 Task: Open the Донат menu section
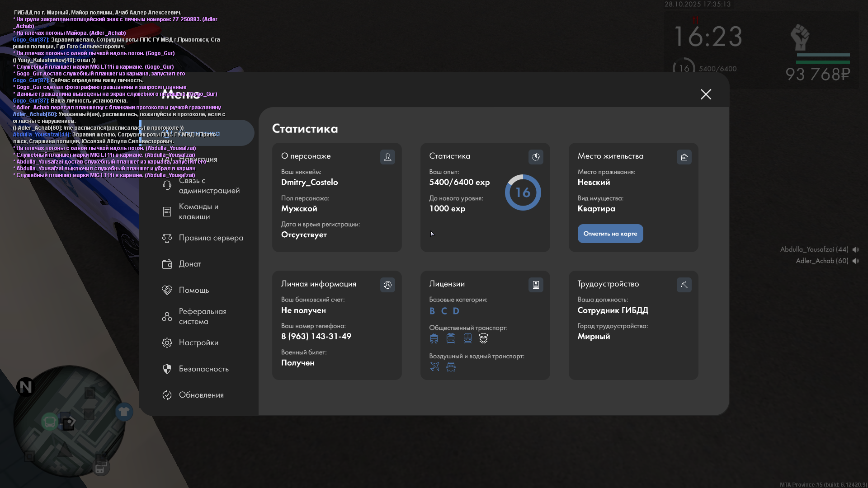click(x=190, y=264)
